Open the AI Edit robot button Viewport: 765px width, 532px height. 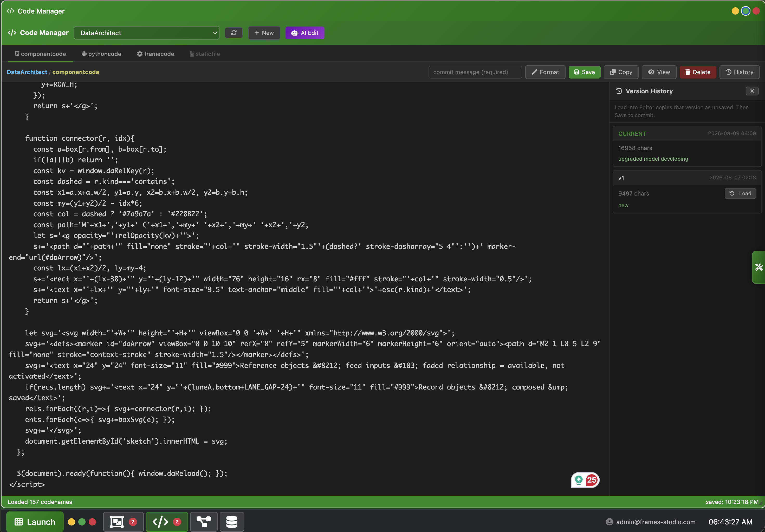[x=304, y=33]
